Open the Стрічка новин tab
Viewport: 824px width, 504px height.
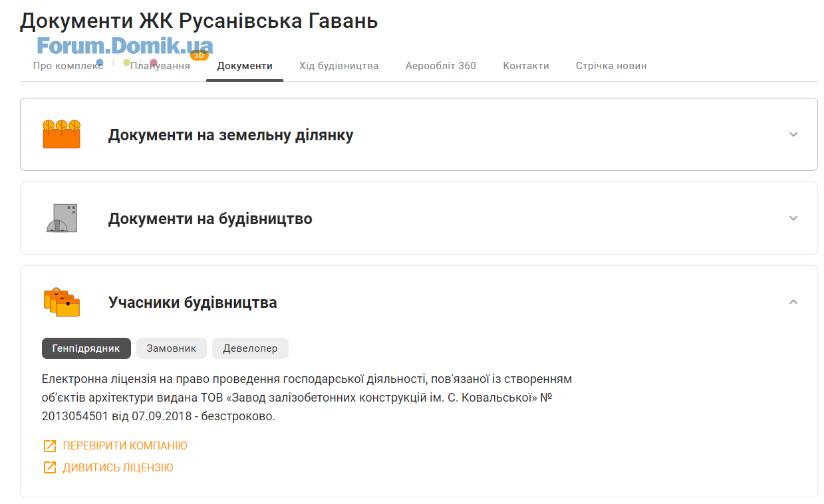click(x=611, y=66)
